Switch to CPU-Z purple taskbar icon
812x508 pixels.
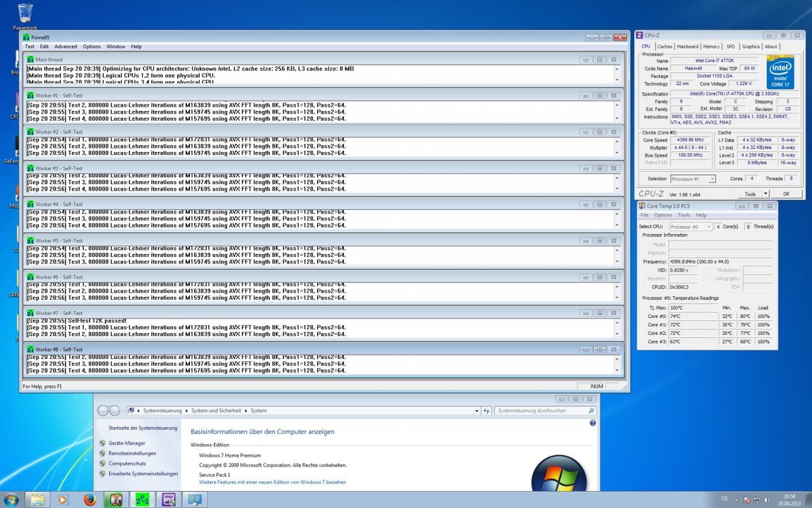pyautogui.click(x=169, y=500)
